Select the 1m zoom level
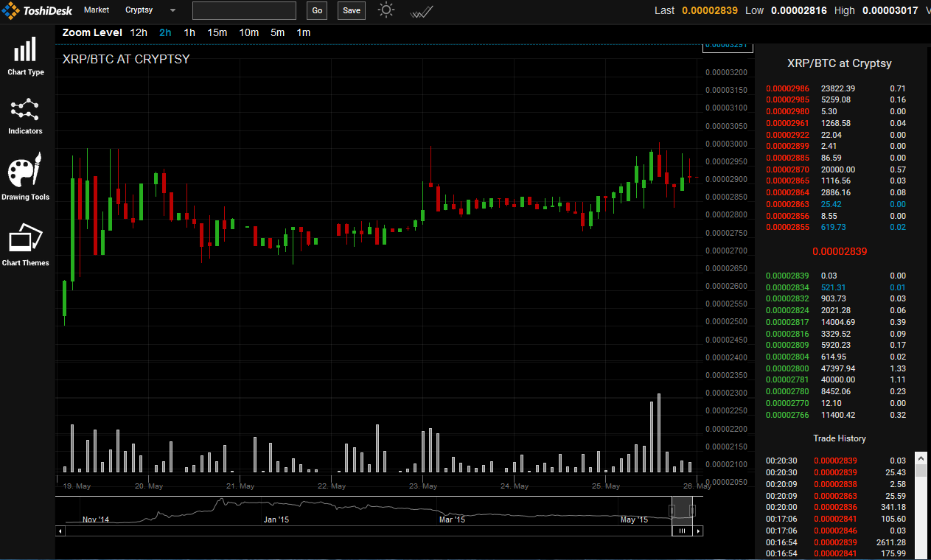The height and width of the screenshot is (560, 931). [x=303, y=32]
